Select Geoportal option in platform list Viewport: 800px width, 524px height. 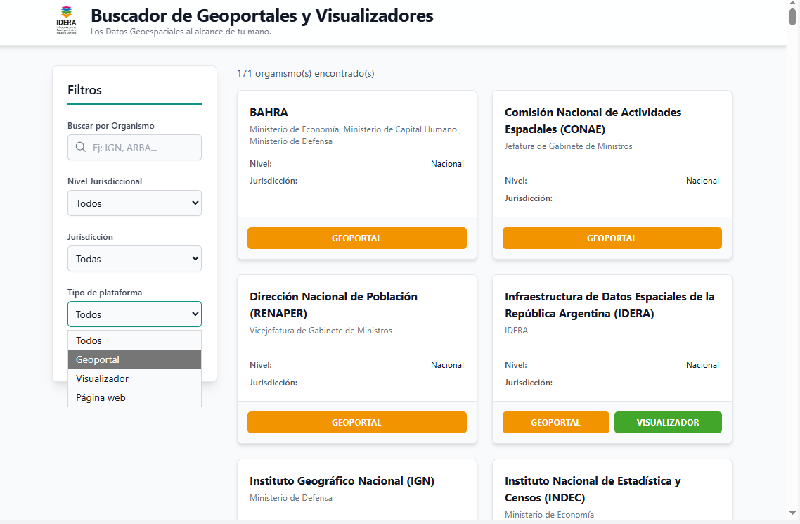coord(134,360)
